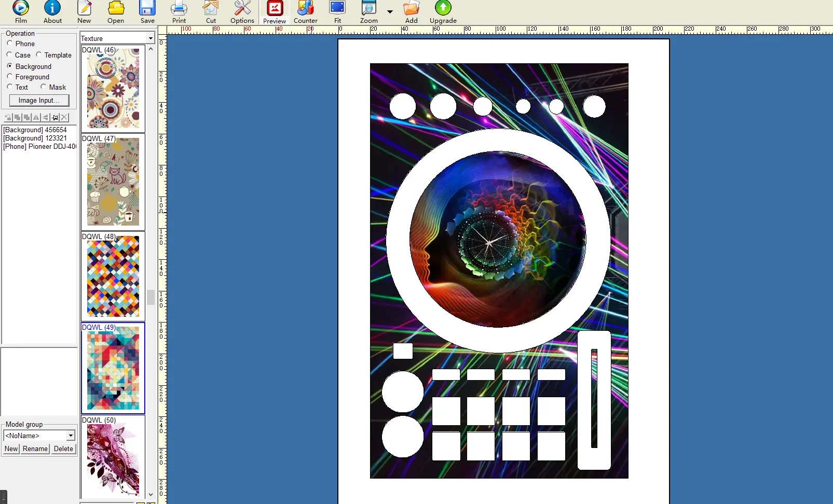The image size is (833, 504).
Task: Click the Print toolbar icon
Action: coord(179,12)
